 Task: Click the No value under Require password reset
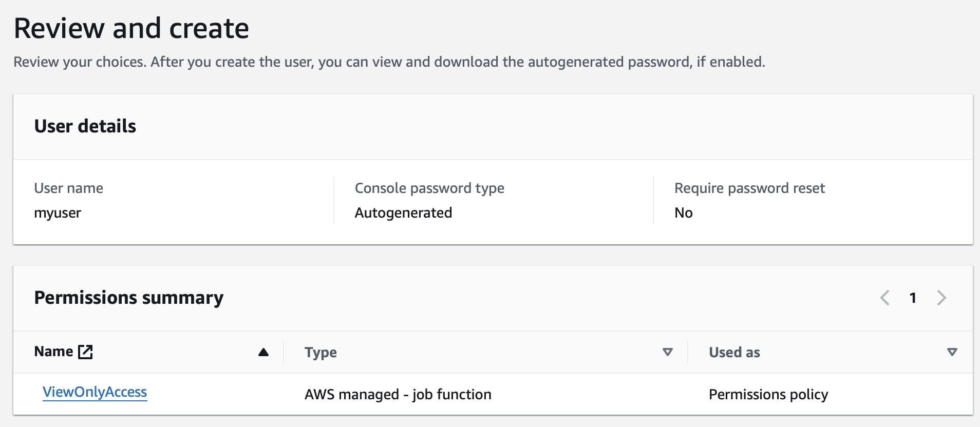point(683,213)
